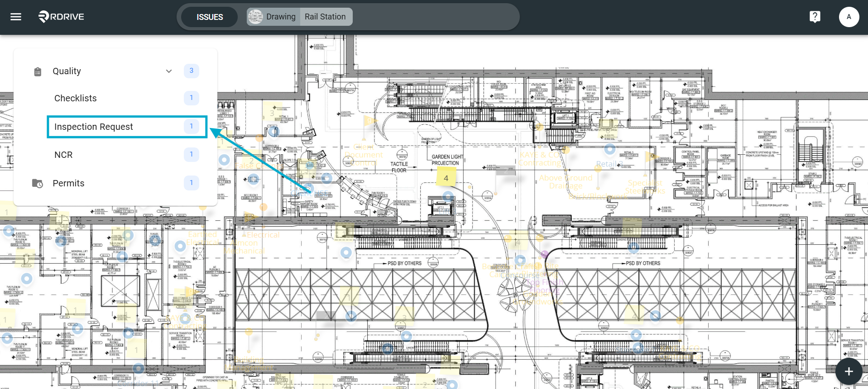Click the yellow marker numbered 4
Viewport: 868px width, 389px height.
[x=446, y=178]
